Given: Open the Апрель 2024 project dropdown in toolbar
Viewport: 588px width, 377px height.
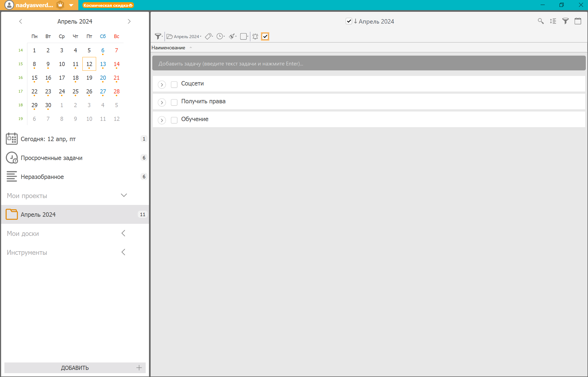Looking at the screenshot, I should point(184,36).
